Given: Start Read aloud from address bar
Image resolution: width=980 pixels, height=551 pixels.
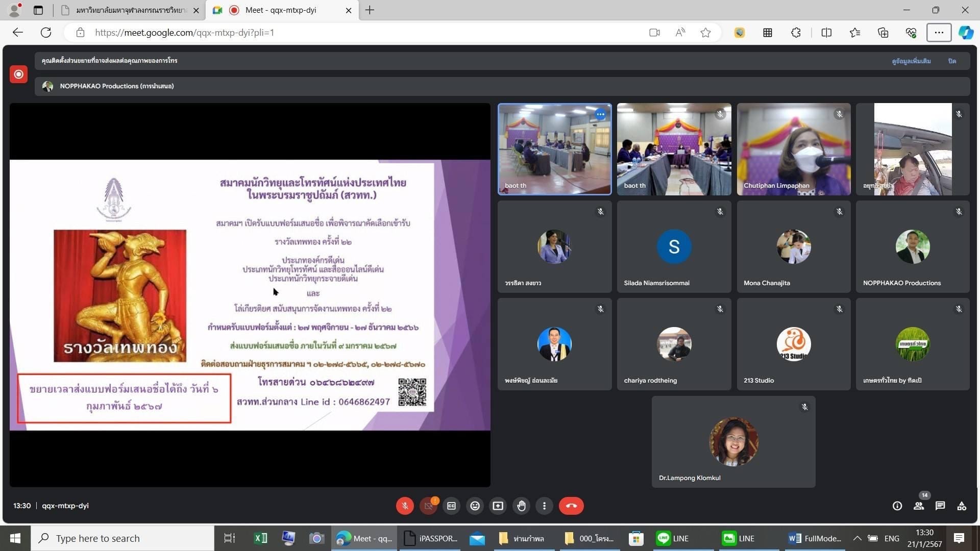Looking at the screenshot, I should [680, 33].
